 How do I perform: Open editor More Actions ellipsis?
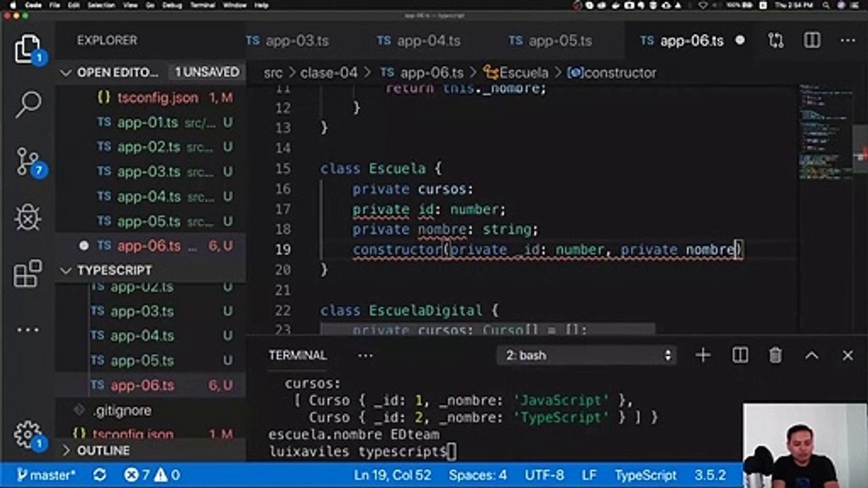848,41
